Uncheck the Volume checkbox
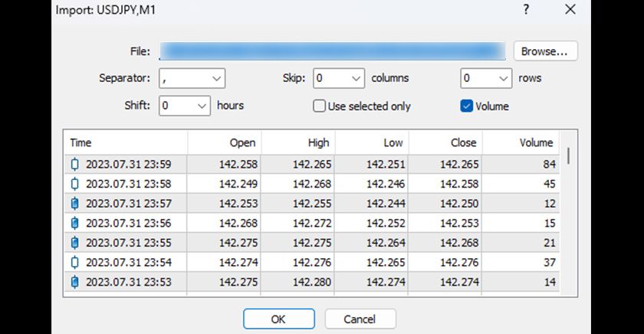The image size is (644, 334). pos(466,106)
